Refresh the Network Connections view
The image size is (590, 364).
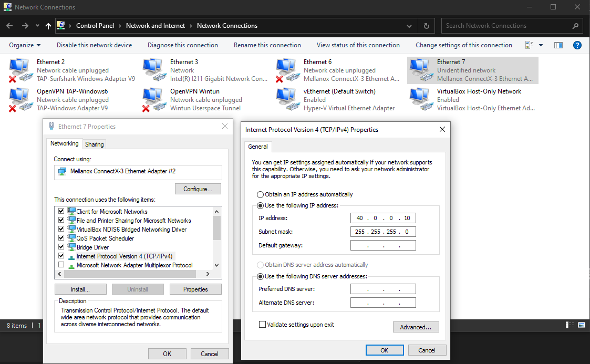coord(426,26)
